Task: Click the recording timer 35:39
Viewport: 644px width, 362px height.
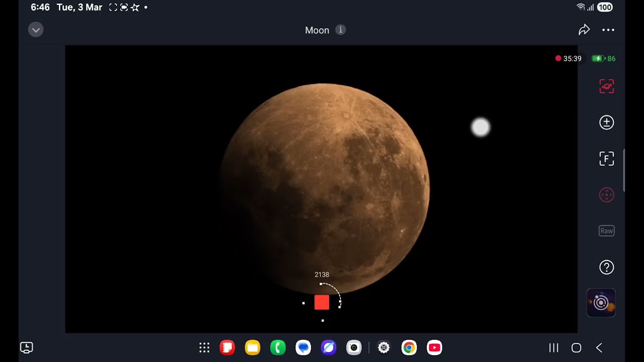Action: coord(569,58)
